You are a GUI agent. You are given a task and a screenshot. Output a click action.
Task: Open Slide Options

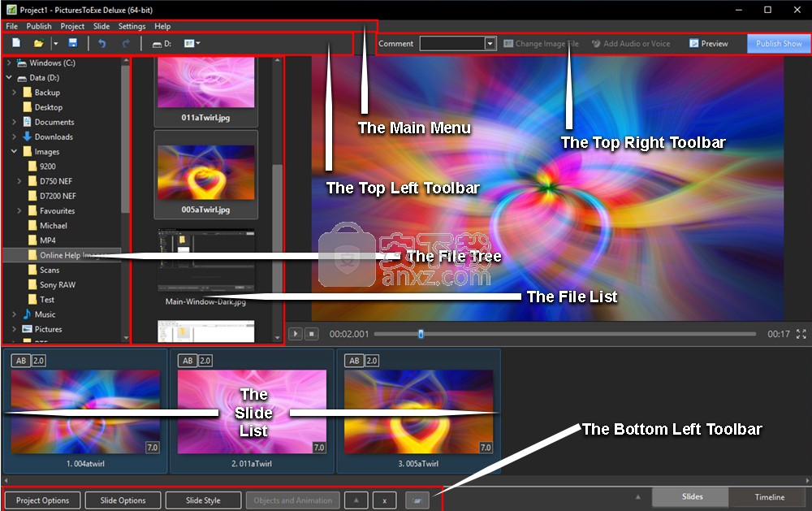pyautogui.click(x=123, y=500)
